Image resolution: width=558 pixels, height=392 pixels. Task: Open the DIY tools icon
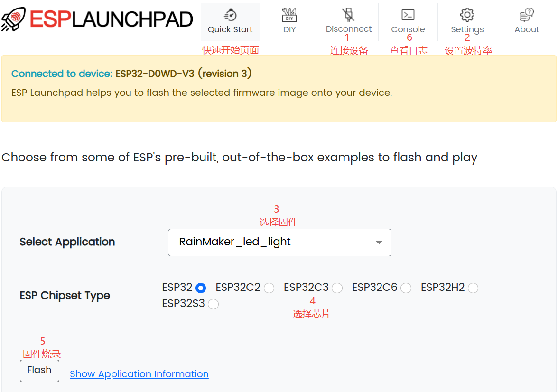[289, 15]
